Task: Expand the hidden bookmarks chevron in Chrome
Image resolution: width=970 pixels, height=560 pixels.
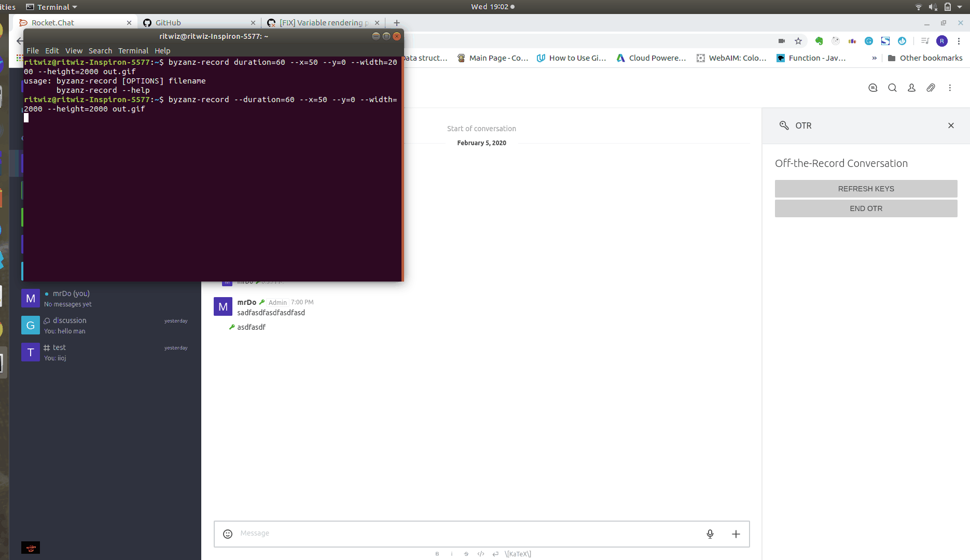Action: 875,58
